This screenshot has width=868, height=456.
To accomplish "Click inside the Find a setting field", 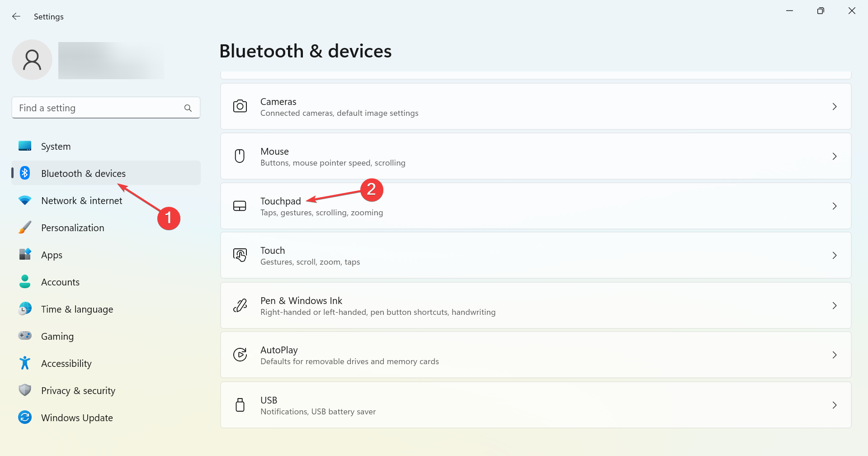I will point(90,108).
